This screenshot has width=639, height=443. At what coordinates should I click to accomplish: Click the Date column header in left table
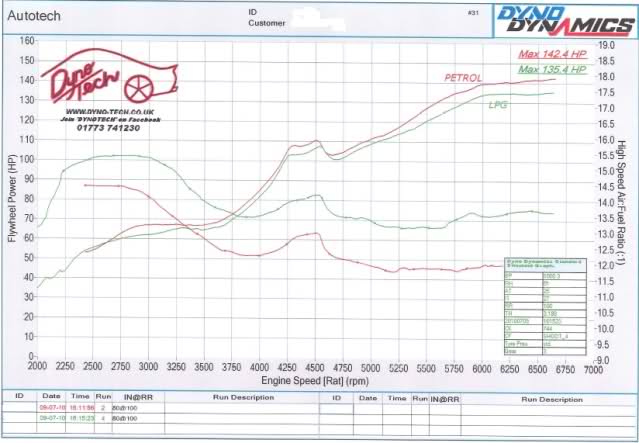49,397
